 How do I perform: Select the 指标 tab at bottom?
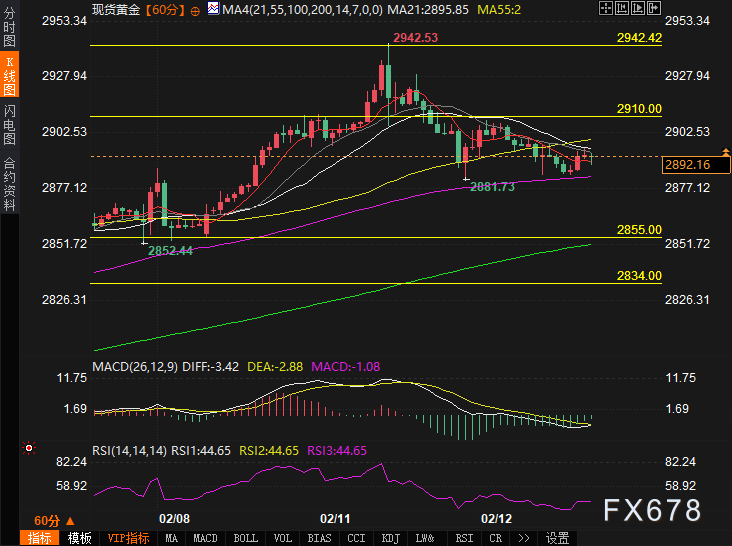coord(40,538)
